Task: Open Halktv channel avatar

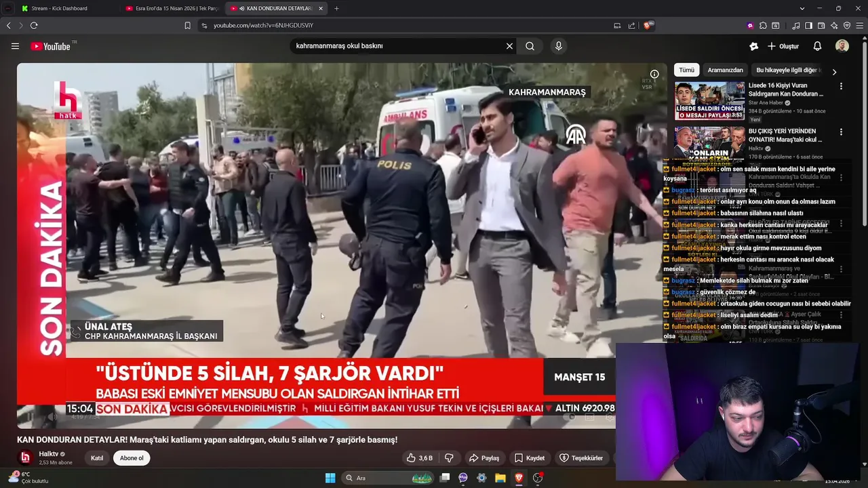Action: click(x=25, y=458)
